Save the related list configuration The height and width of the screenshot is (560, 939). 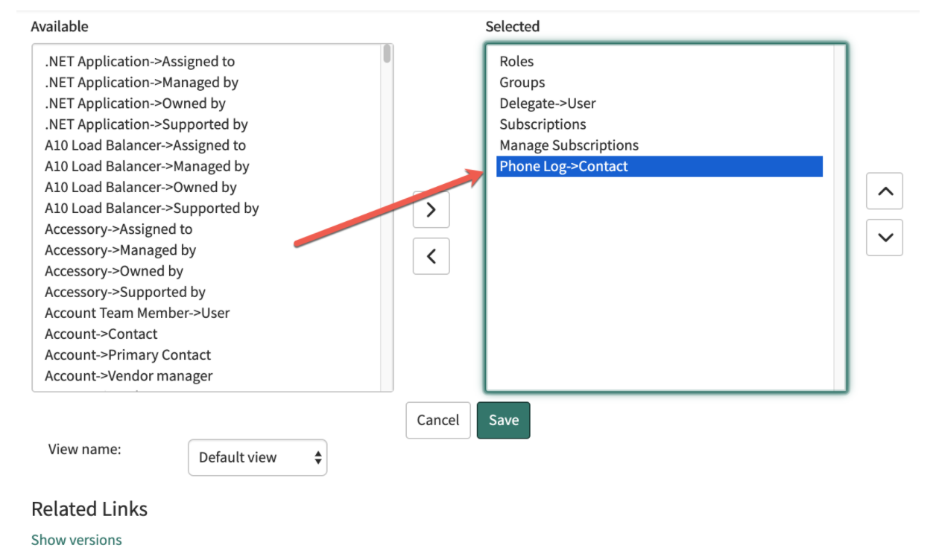point(504,420)
